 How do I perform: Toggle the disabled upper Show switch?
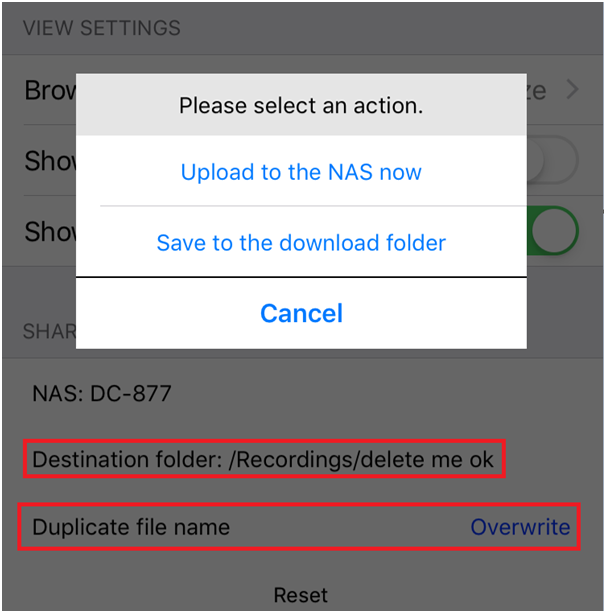coord(555,160)
